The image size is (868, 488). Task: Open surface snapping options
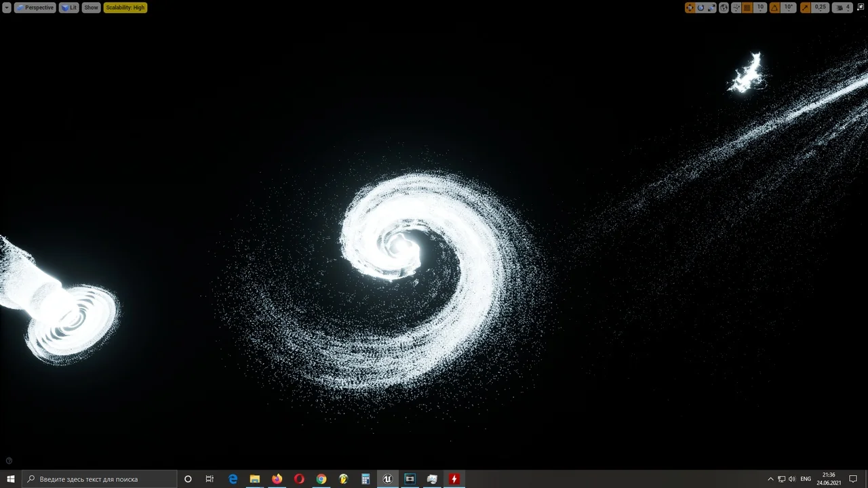(x=736, y=7)
